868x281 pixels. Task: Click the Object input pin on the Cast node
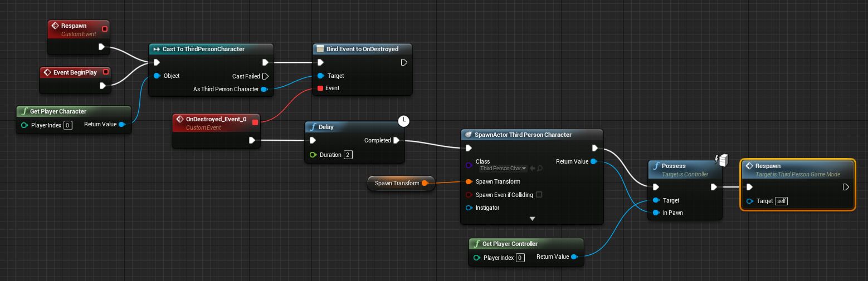[157, 76]
